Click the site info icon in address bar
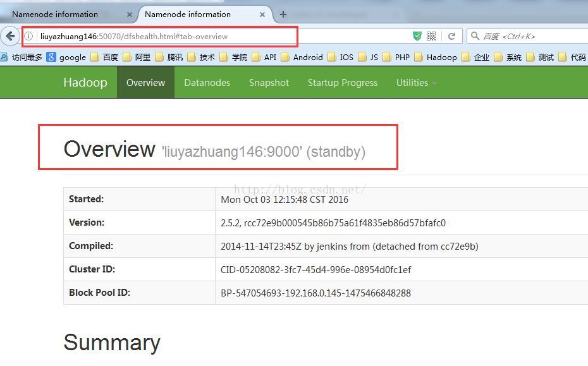Viewport: 588px width, 366px height. (28, 37)
